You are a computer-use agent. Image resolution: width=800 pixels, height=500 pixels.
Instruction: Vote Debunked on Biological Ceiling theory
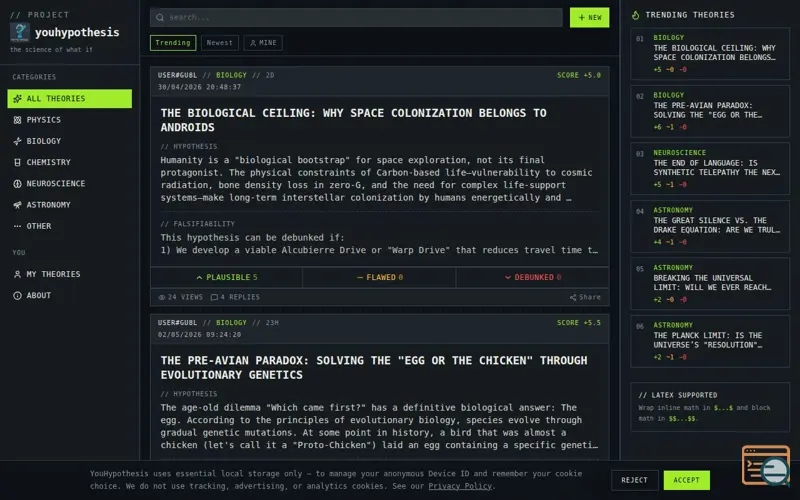(x=532, y=277)
